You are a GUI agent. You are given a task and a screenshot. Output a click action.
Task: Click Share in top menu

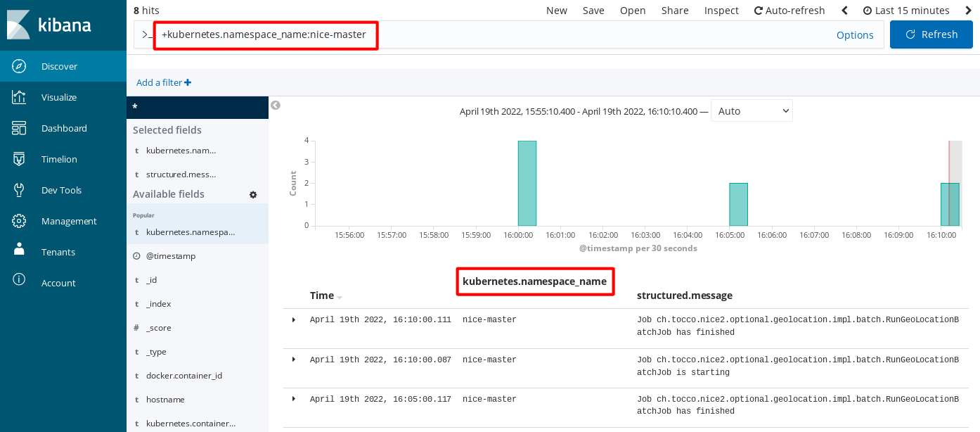[x=675, y=11]
